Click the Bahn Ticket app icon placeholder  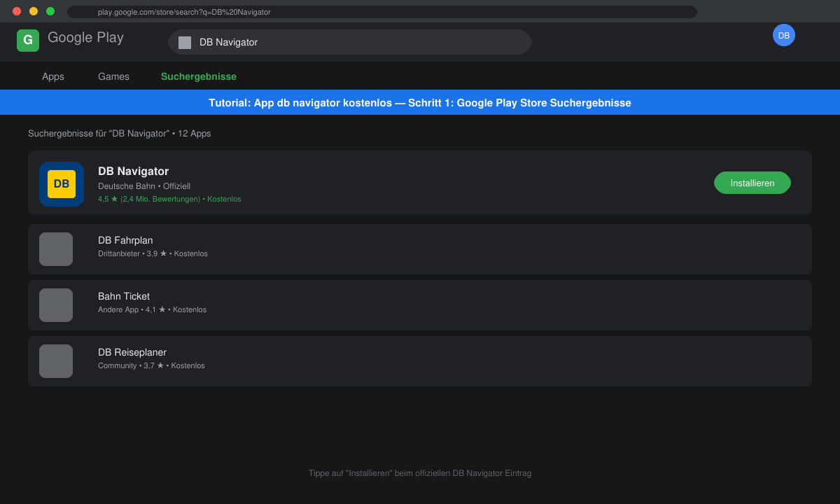pyautogui.click(x=56, y=305)
